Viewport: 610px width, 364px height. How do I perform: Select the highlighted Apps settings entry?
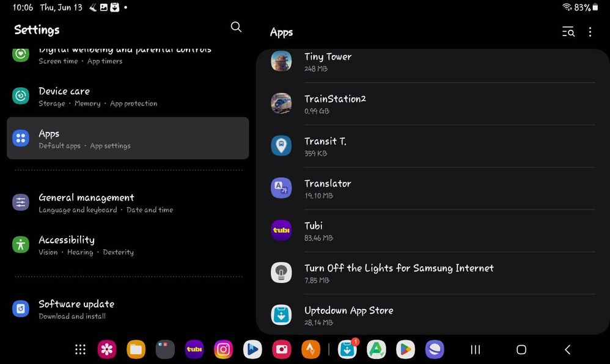(x=128, y=138)
